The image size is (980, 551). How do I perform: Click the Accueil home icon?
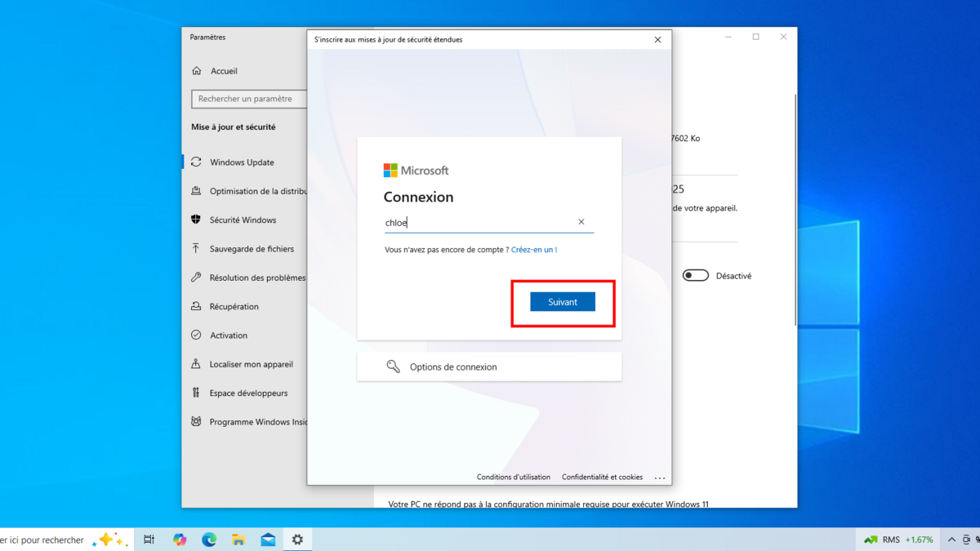click(x=196, y=71)
